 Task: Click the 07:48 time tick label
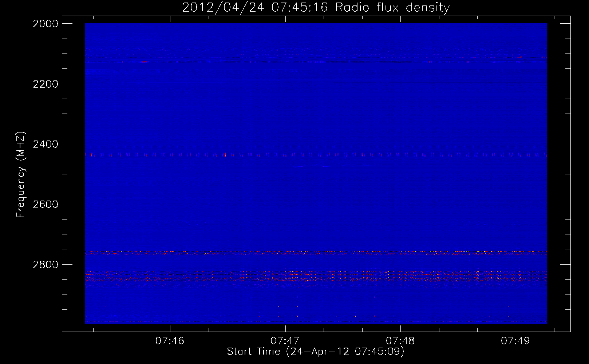click(400, 341)
